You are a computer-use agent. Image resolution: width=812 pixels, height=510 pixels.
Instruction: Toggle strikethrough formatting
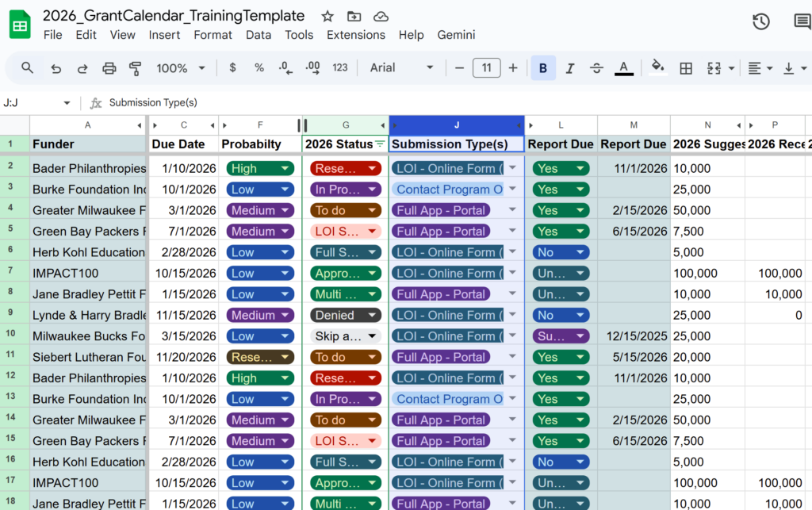pos(596,68)
